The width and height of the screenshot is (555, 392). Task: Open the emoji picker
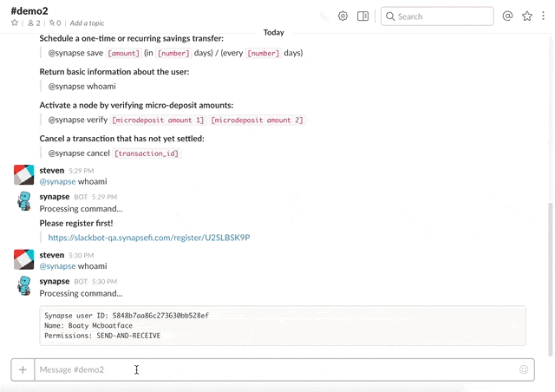click(x=524, y=369)
